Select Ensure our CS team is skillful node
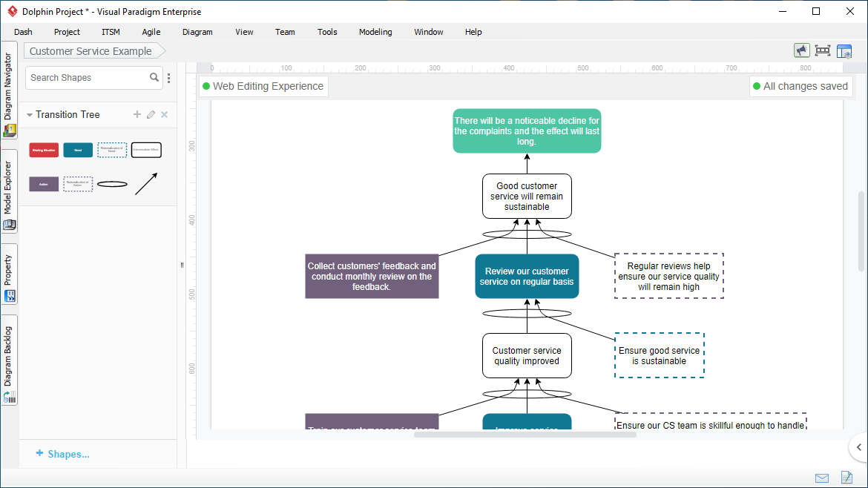 [x=711, y=421]
